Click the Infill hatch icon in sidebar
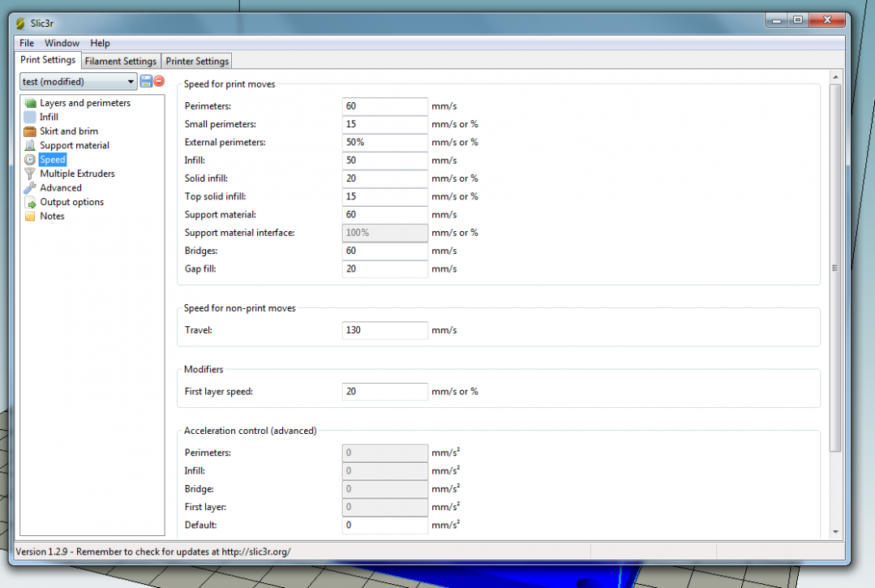 coord(30,117)
